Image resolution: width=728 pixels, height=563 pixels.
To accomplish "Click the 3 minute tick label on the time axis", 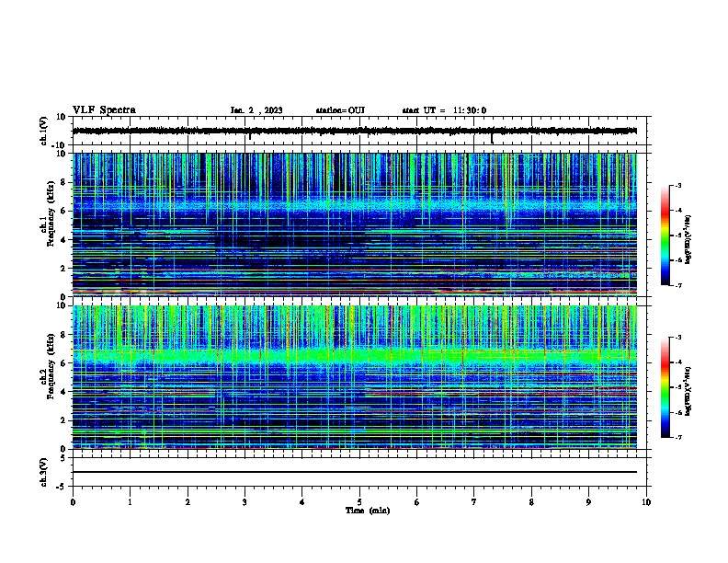I will 245,502.
